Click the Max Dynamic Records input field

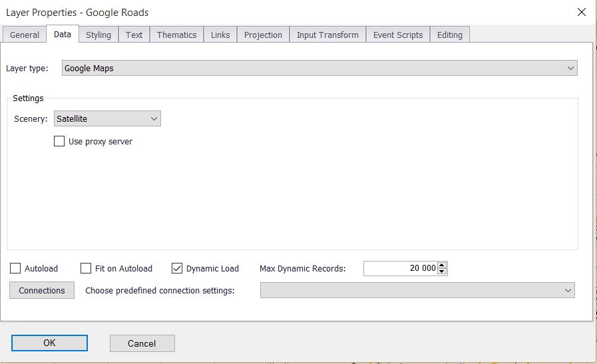click(x=400, y=268)
